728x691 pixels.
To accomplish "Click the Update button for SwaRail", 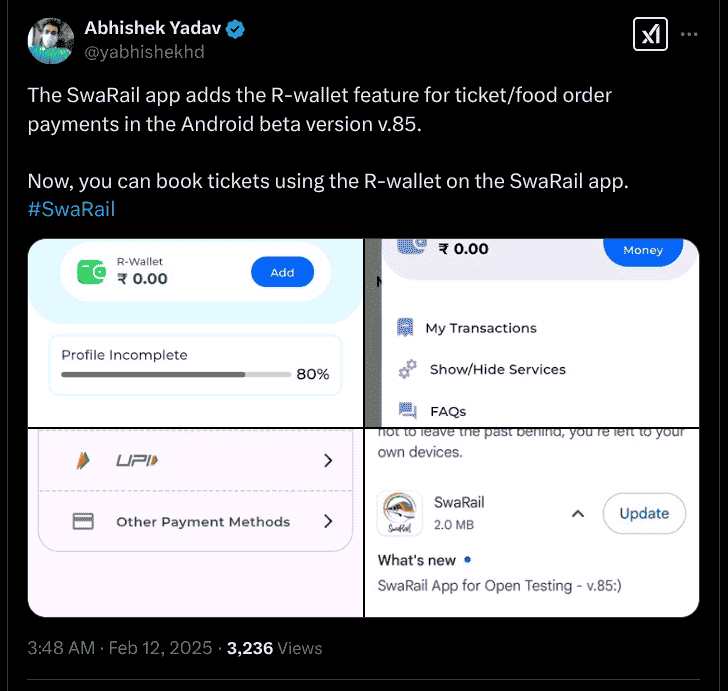I will [x=644, y=513].
